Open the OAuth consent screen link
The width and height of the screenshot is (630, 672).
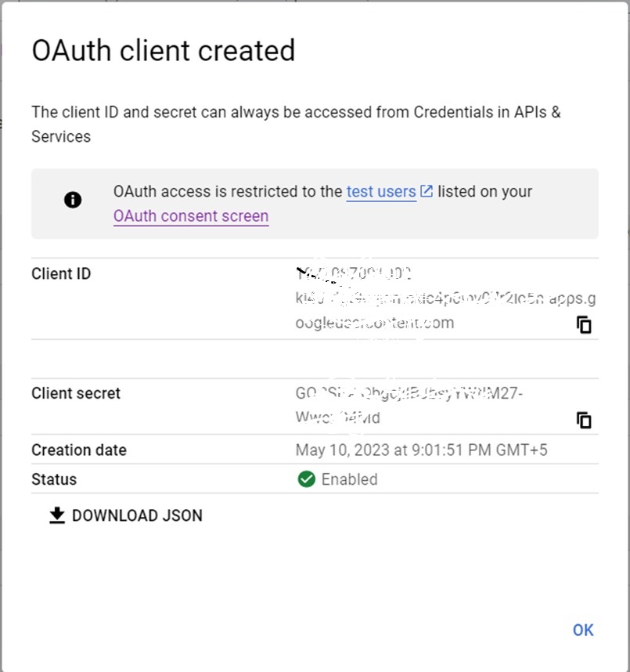[191, 216]
